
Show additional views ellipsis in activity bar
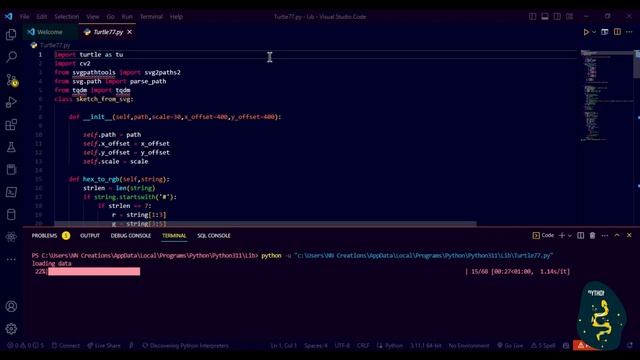click(11, 259)
